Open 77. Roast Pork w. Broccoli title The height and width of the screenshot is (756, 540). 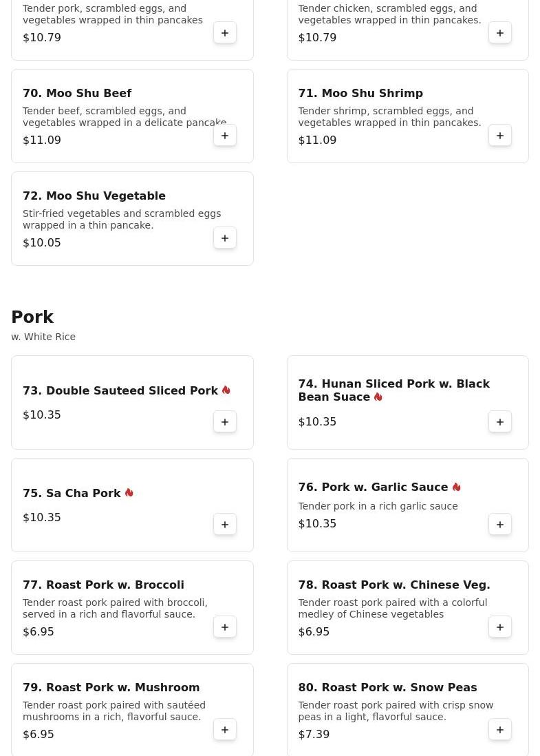click(x=103, y=585)
